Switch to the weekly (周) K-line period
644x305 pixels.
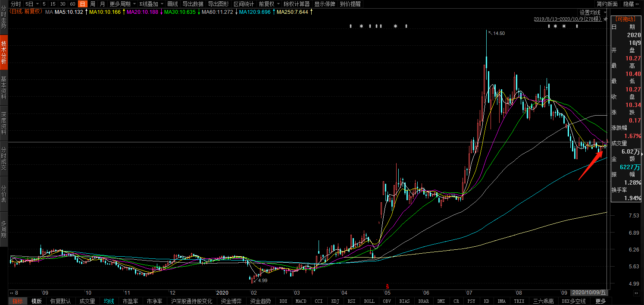pos(92,4)
